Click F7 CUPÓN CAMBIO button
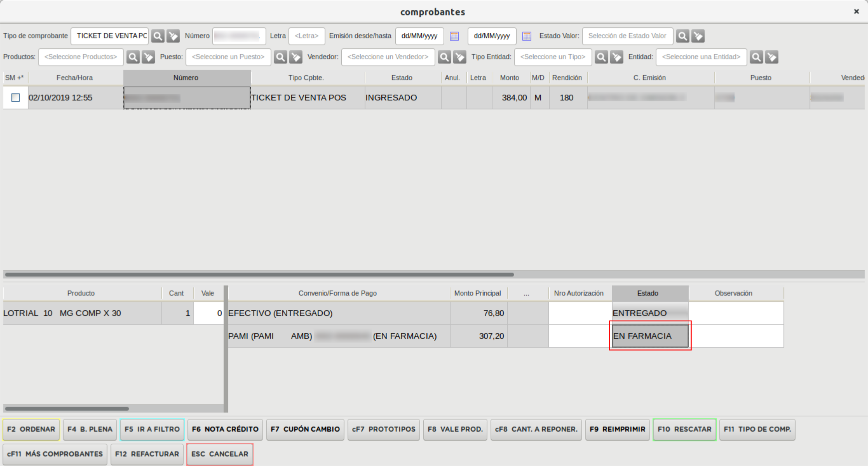This screenshot has width=868, height=466. pos(305,429)
